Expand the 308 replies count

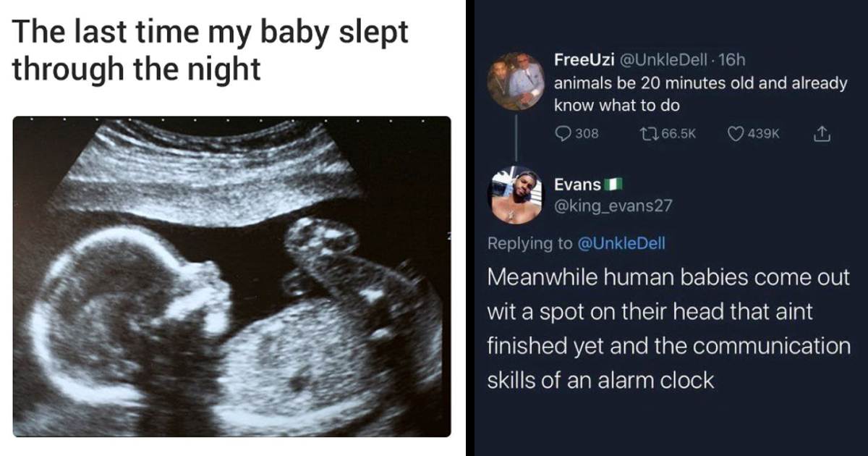[x=586, y=133]
